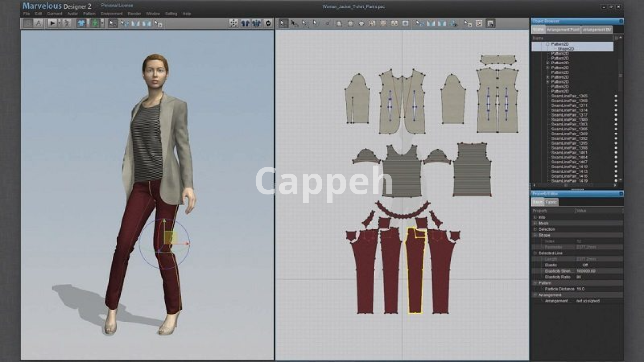This screenshot has width=644, height=362.
Task: Click the simulation play button
Action: tap(52, 23)
